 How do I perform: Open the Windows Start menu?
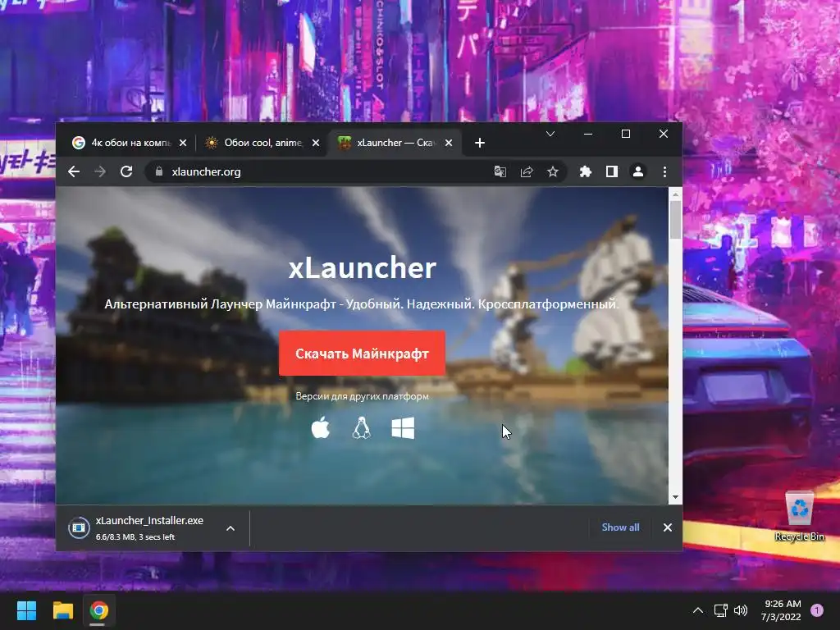(26, 610)
